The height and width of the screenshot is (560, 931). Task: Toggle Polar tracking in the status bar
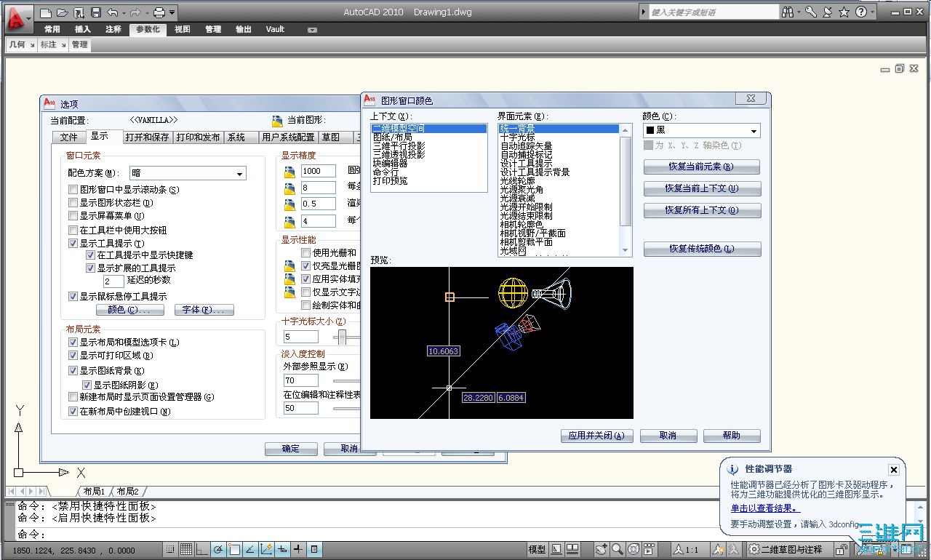pos(218,549)
